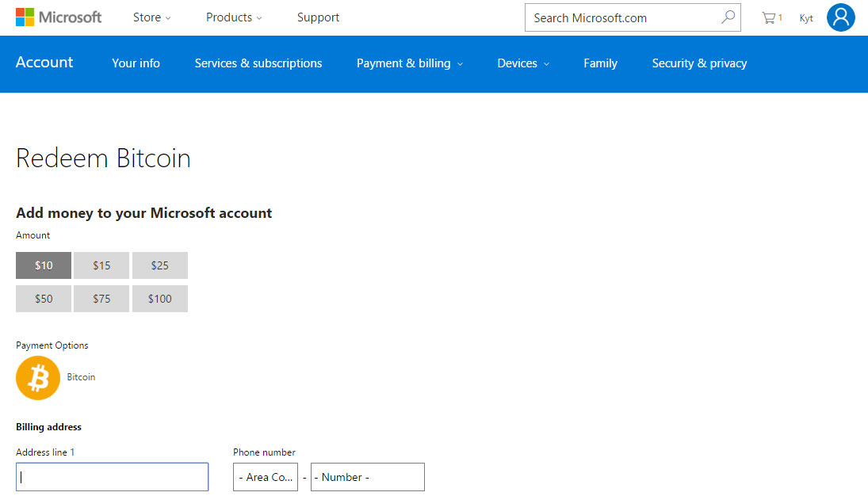Click the Area Code phone field
The image size is (868, 496).
tap(266, 477)
